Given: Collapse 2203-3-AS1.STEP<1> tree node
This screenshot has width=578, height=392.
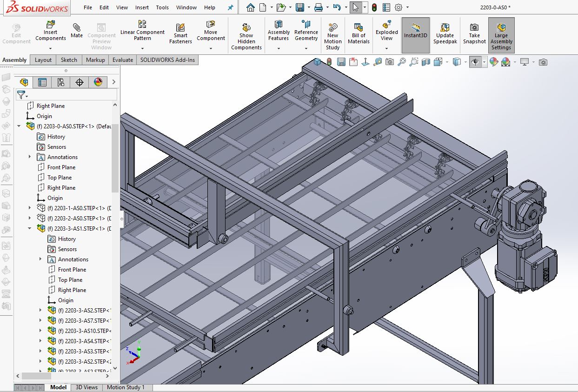Looking at the screenshot, I should (30, 228).
